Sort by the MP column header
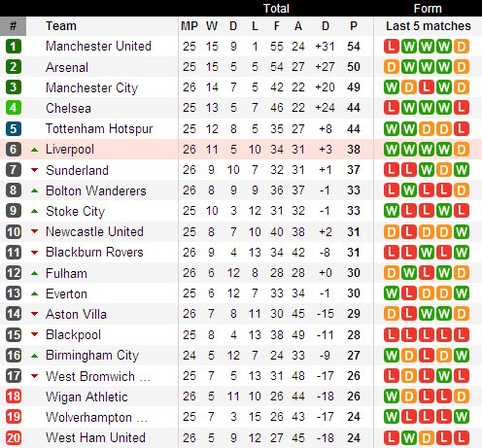 [189, 26]
